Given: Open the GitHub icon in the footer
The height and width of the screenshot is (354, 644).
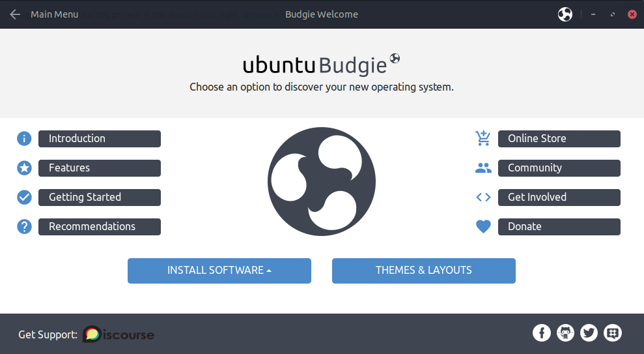Looking at the screenshot, I should coord(565,333).
